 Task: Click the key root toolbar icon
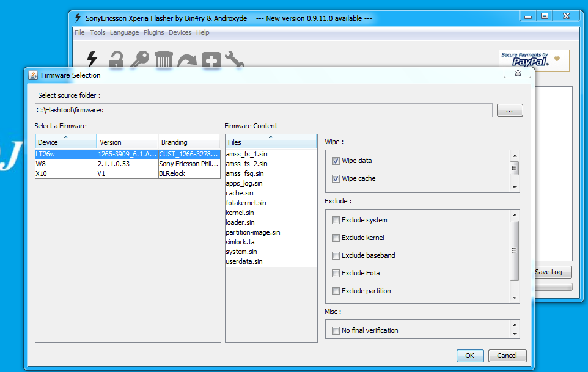[140, 59]
